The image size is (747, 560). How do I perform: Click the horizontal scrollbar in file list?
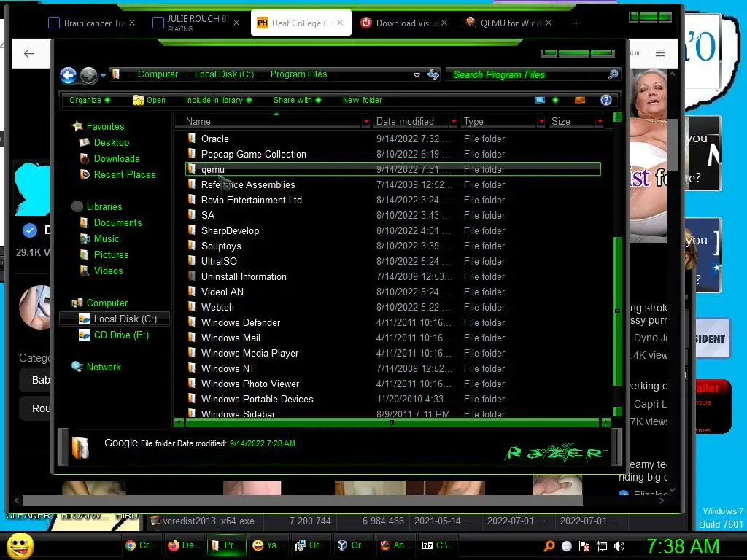click(392, 422)
